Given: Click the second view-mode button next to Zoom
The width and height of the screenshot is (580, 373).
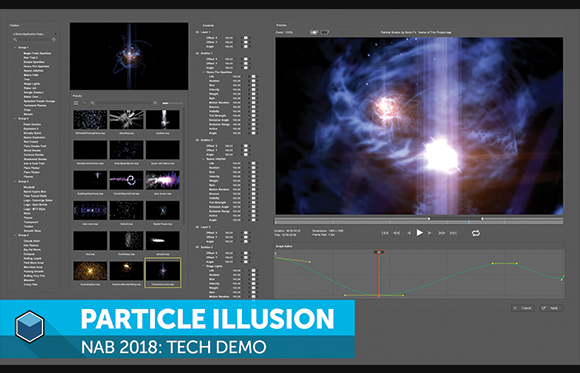Looking at the screenshot, I should click(x=325, y=33).
